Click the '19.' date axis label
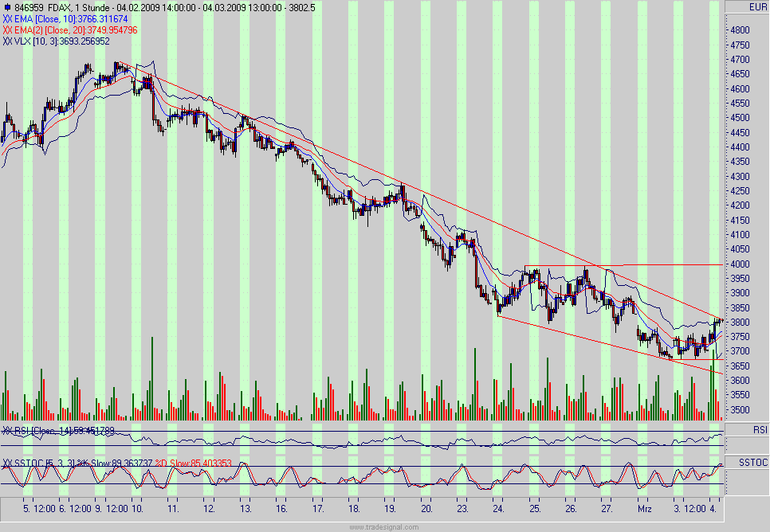 [x=390, y=508]
